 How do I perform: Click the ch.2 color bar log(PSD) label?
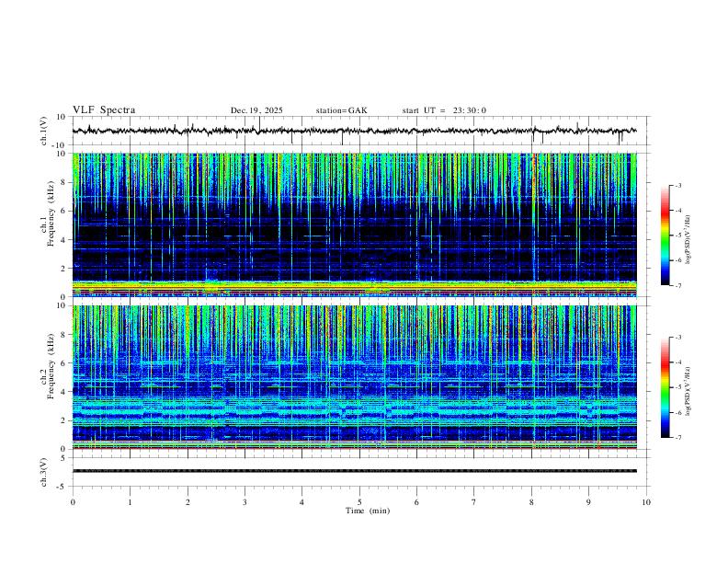pos(688,392)
